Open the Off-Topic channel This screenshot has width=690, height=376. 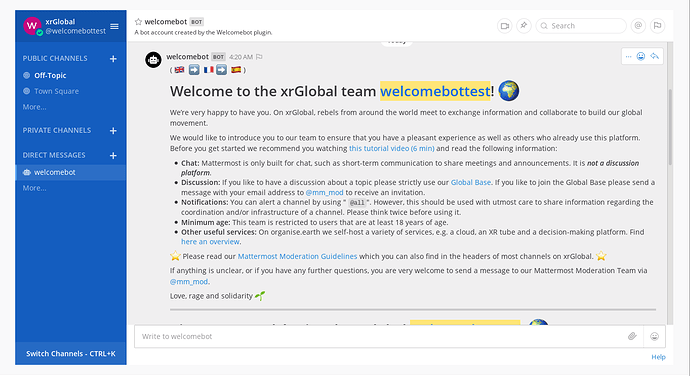[50, 75]
